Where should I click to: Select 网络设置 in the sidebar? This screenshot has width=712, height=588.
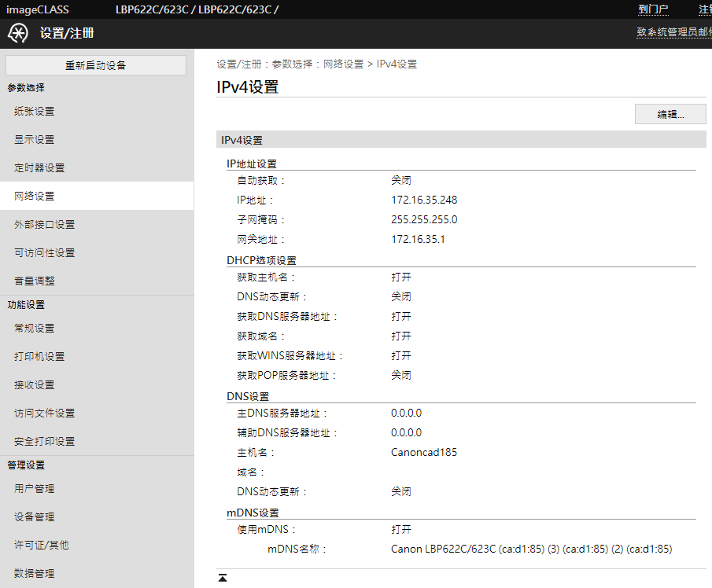click(x=97, y=196)
